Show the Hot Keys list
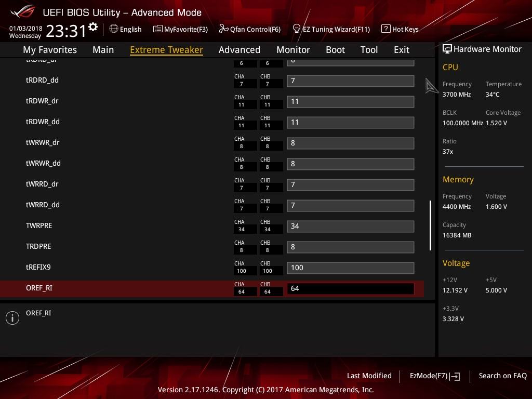The height and width of the screenshot is (399, 532). pyautogui.click(x=400, y=29)
